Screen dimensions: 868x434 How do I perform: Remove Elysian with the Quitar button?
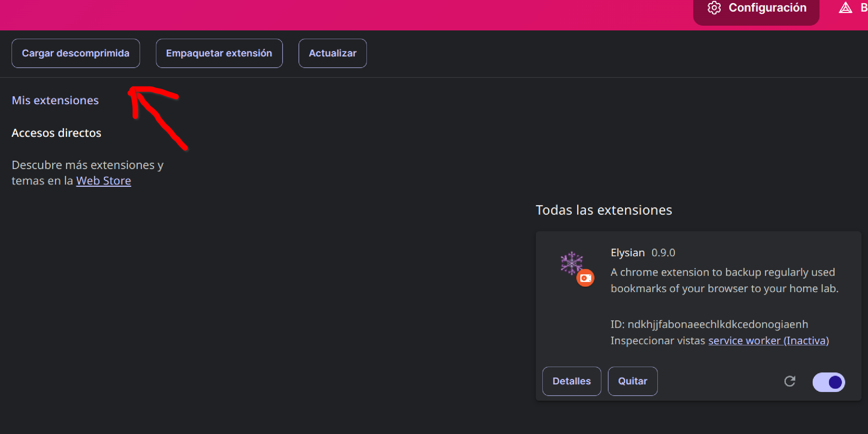pyautogui.click(x=632, y=381)
